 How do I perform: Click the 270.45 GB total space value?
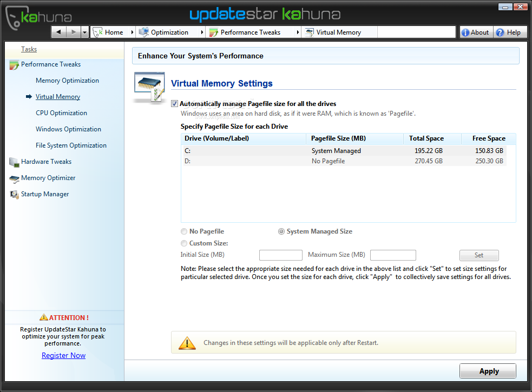(429, 162)
